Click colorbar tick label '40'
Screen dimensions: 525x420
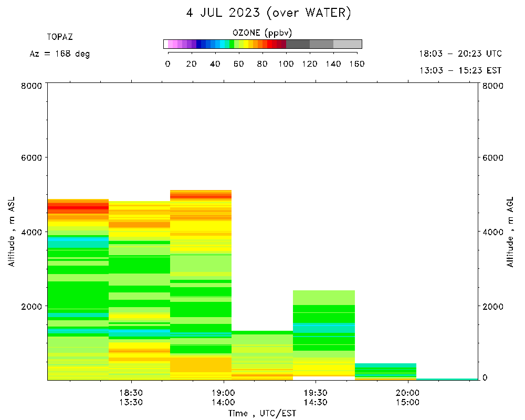(215, 64)
